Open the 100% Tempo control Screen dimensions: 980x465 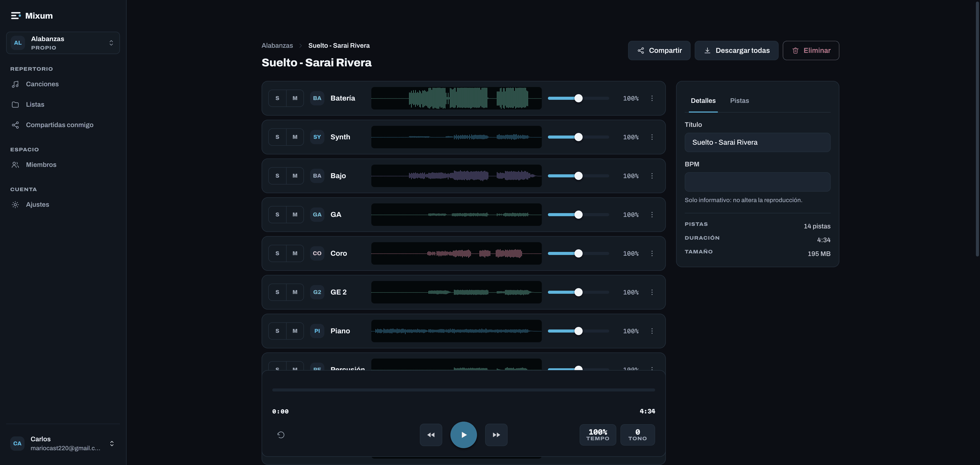(598, 435)
